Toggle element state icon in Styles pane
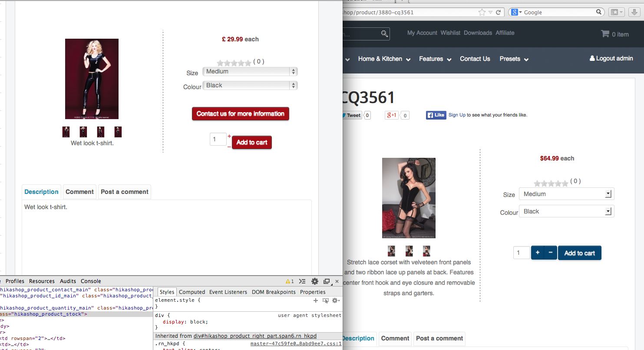Viewport: 644px width, 350px height. [x=326, y=300]
